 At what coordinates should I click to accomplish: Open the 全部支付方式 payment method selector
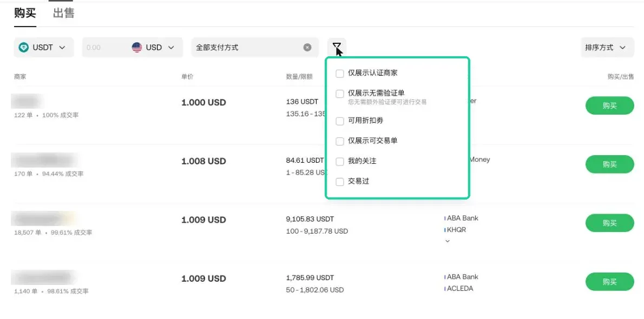(255, 48)
